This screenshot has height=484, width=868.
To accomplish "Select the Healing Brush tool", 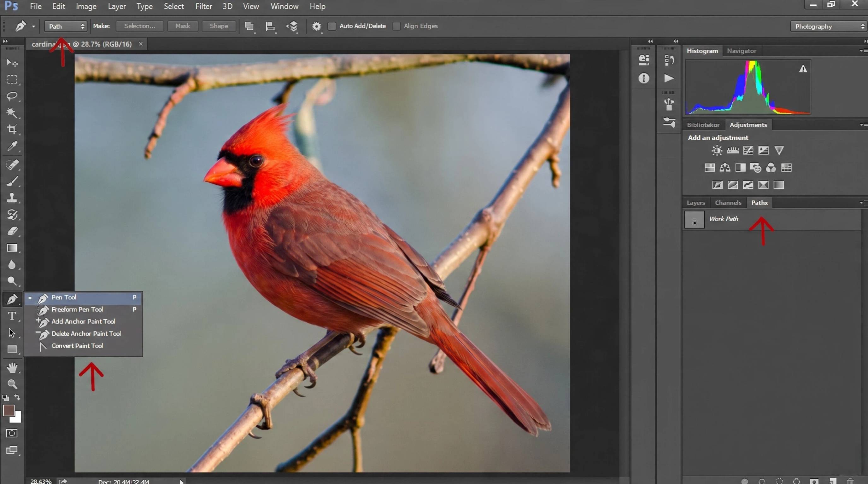I will [x=12, y=164].
